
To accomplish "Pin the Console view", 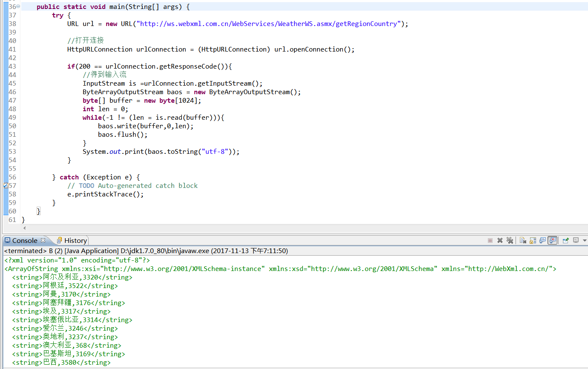I will tap(566, 240).
